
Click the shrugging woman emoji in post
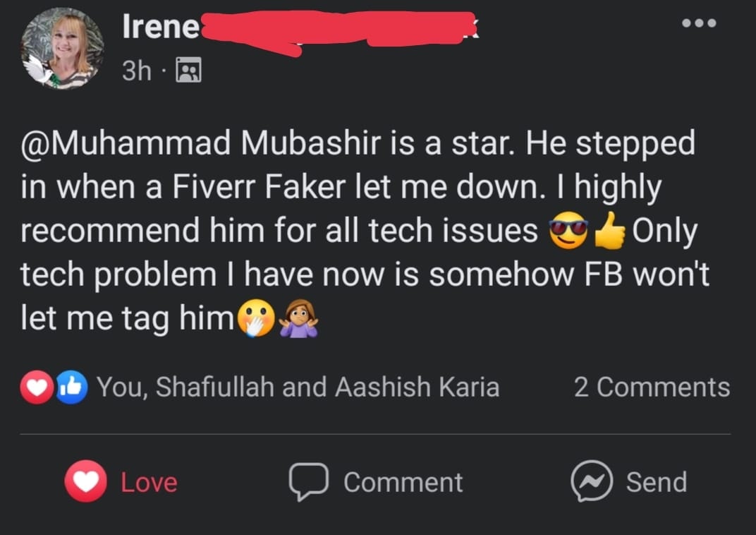coord(298,320)
